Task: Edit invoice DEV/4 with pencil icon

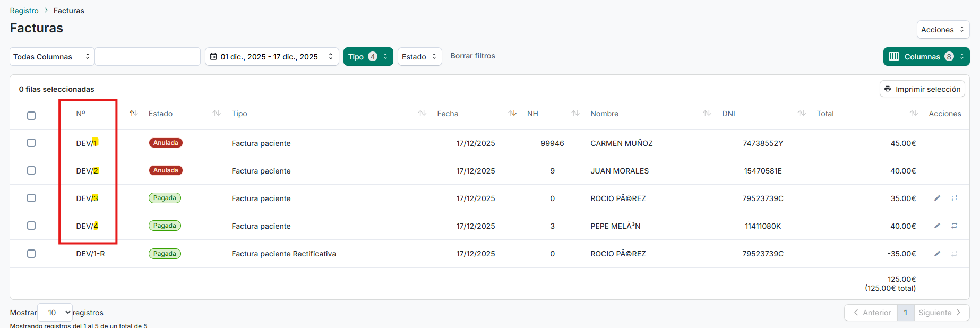Action: pos(937,226)
